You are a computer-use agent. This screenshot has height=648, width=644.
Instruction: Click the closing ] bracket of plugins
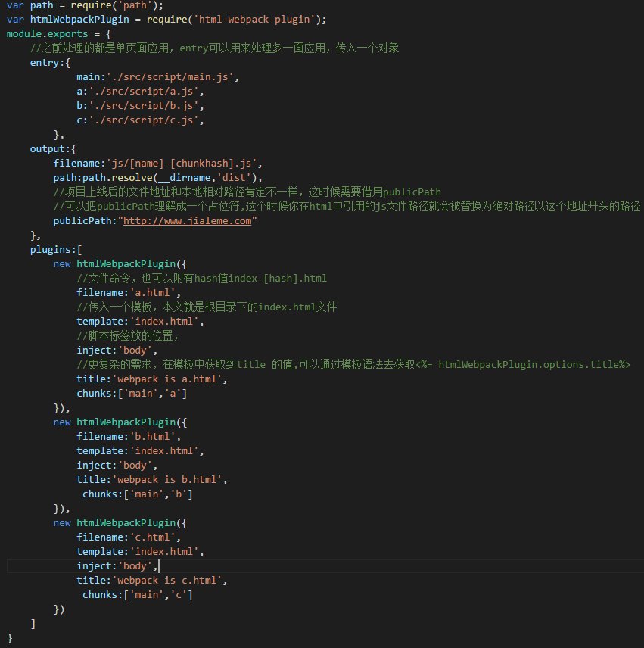coord(33,624)
